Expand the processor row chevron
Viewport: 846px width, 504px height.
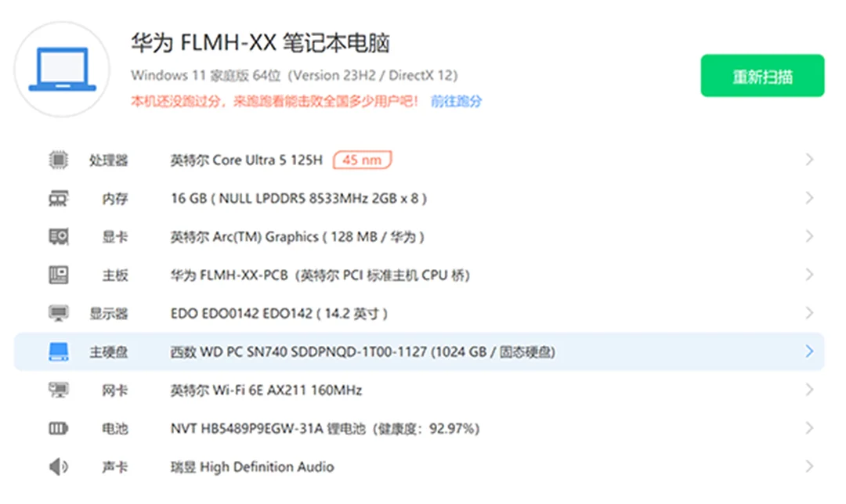point(809,160)
